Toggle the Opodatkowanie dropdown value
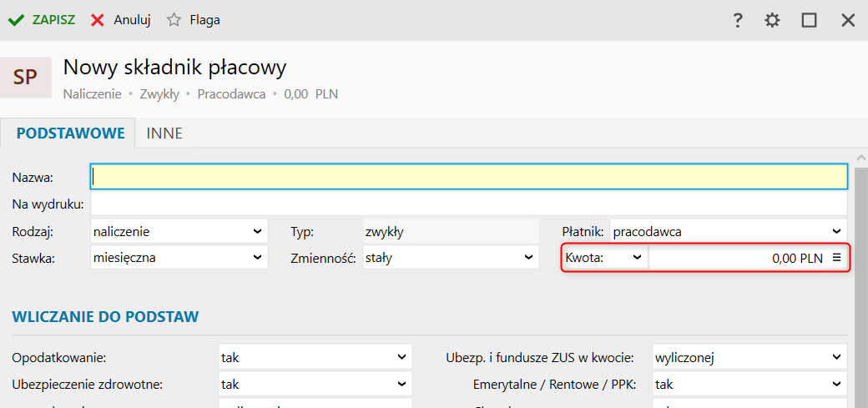This screenshot has width=868, height=408. [x=315, y=358]
